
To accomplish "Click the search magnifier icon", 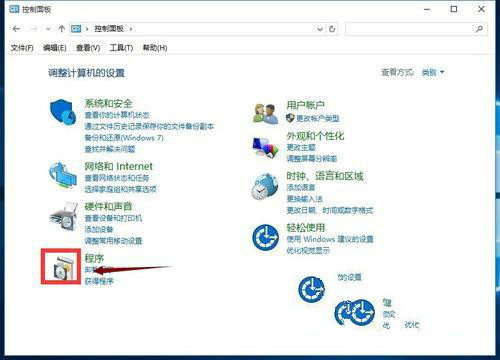I will [479, 29].
